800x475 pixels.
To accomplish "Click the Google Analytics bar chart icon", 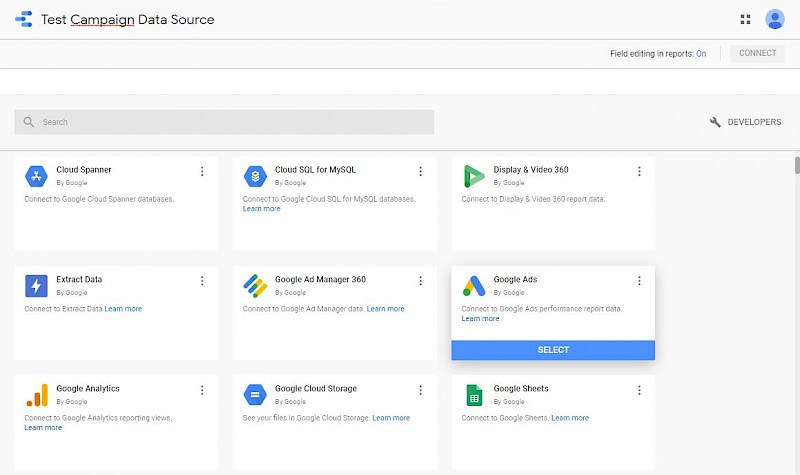I will point(37,395).
